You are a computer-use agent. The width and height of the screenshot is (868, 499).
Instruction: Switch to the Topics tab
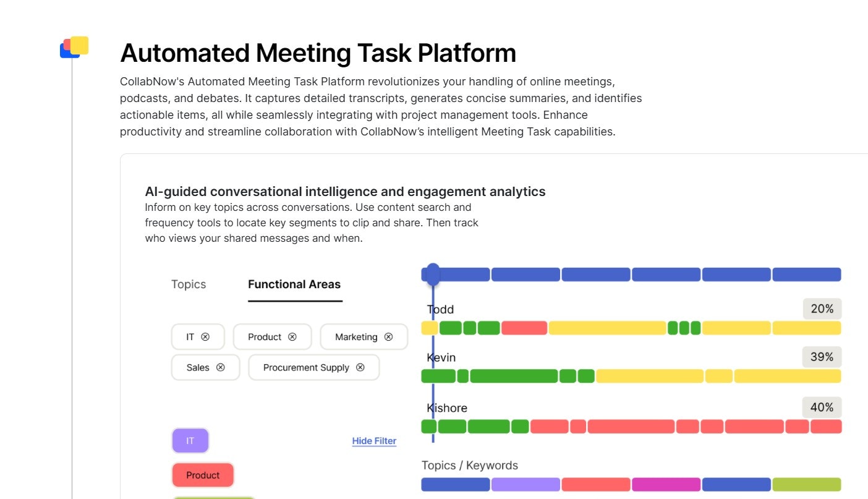pyautogui.click(x=189, y=284)
